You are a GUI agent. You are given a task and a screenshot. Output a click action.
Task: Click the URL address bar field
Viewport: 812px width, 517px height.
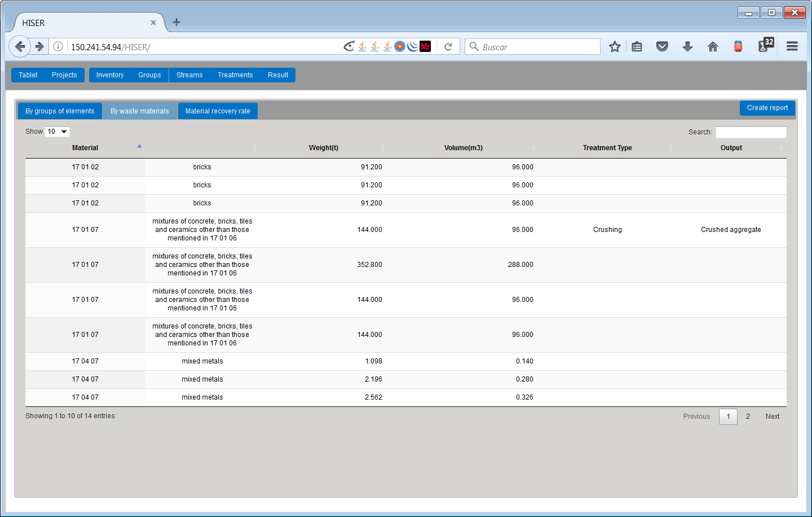[x=203, y=47]
